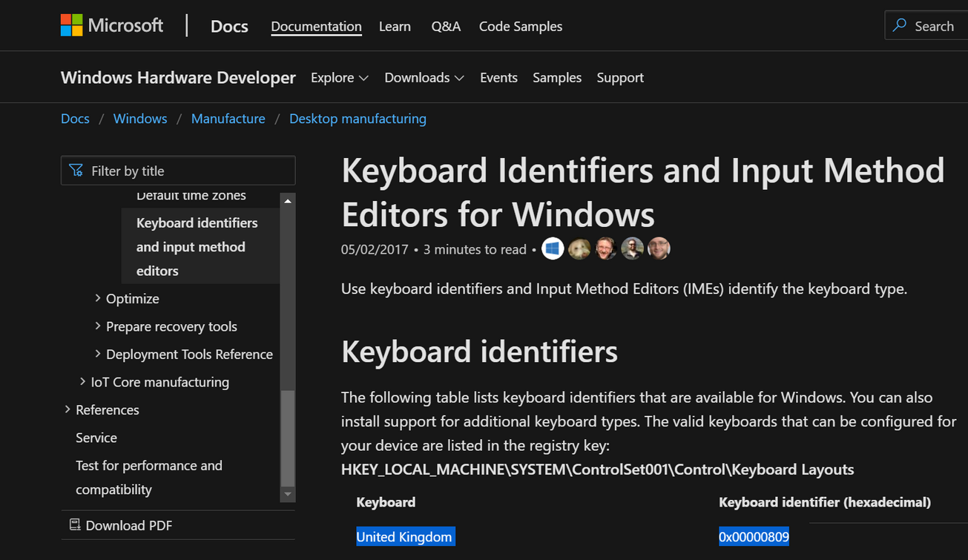This screenshot has height=560, width=968.
Task: Click the second contributor avatar
Action: point(579,249)
